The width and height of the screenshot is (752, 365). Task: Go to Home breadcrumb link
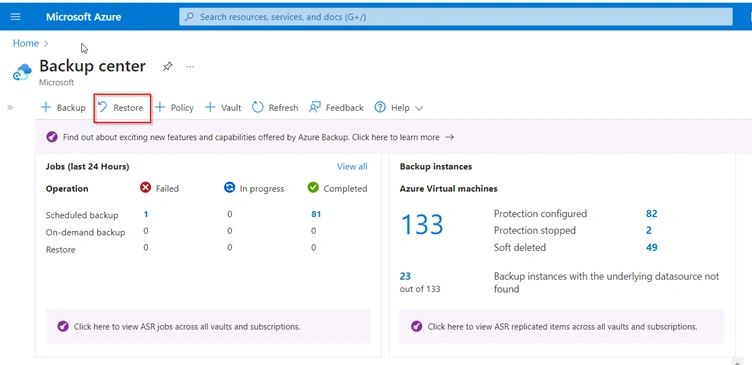coord(25,43)
